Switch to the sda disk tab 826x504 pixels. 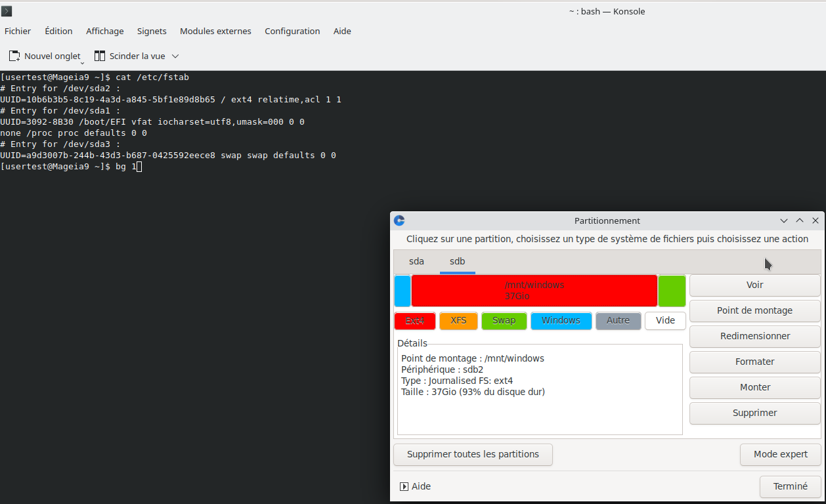(x=416, y=261)
